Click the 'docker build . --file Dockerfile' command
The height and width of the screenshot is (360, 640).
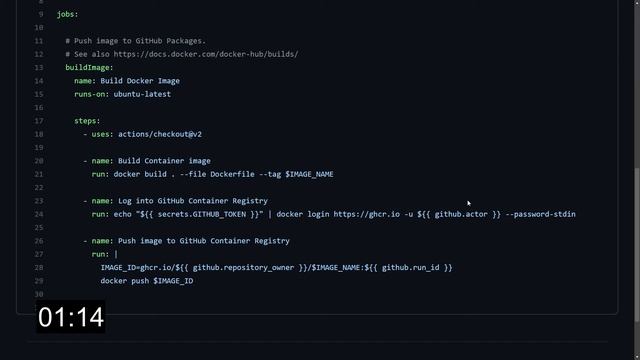(x=184, y=174)
